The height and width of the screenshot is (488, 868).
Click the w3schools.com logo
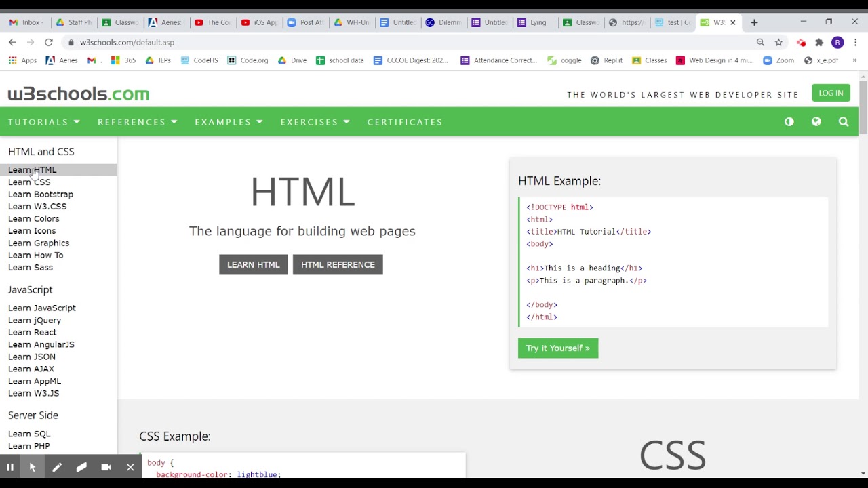coord(79,94)
